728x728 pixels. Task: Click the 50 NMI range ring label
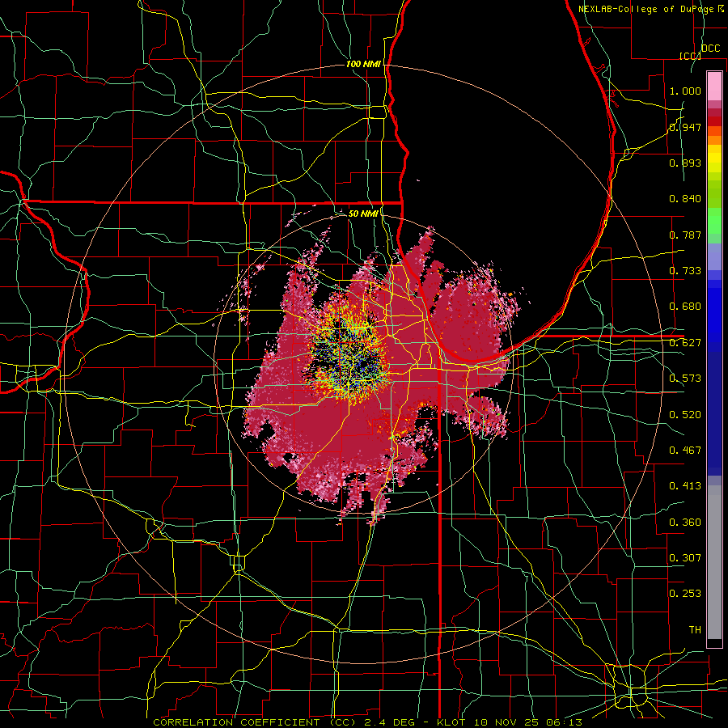point(363,214)
